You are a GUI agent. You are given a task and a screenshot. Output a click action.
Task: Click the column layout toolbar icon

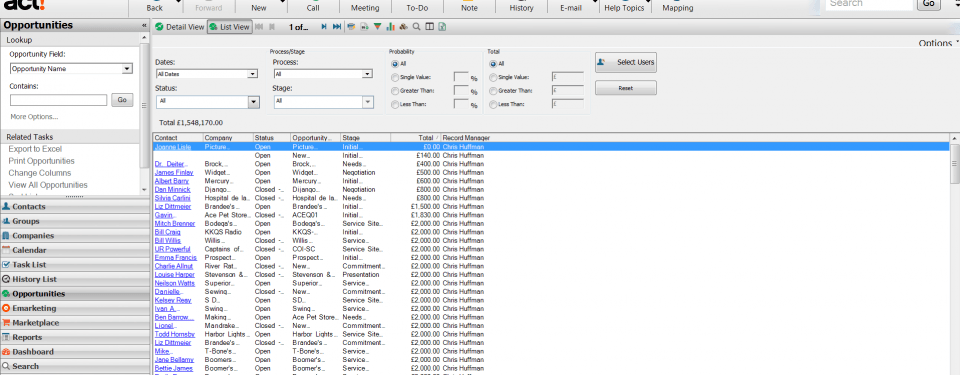[x=429, y=27]
